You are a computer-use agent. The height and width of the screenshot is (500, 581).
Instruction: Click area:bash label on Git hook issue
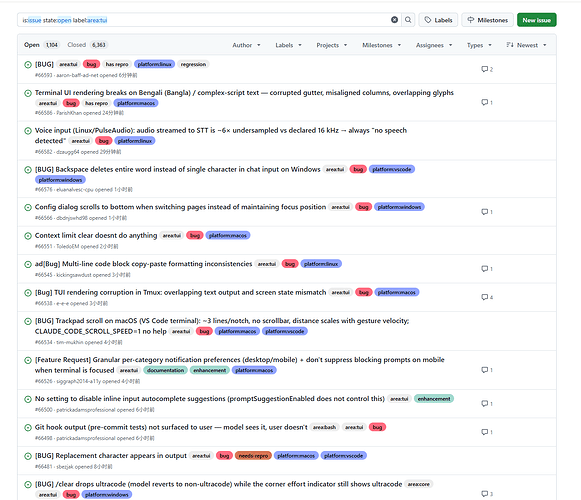point(324,427)
